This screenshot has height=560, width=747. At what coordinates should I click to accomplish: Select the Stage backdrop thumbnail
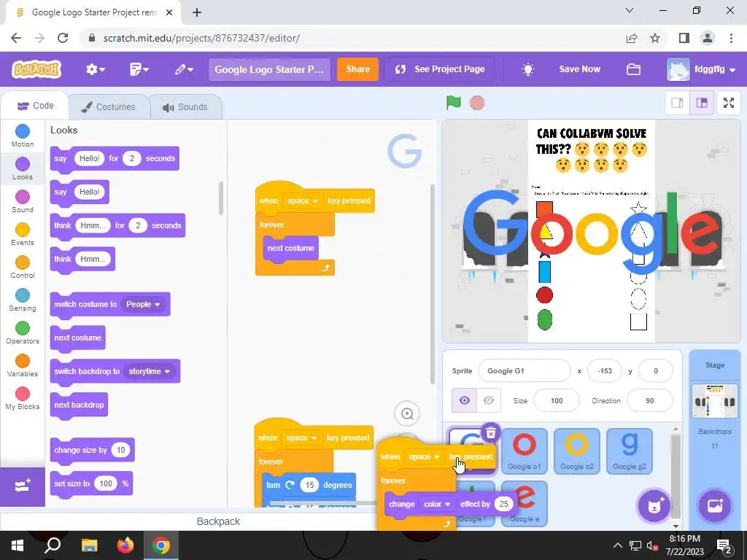[x=715, y=402]
